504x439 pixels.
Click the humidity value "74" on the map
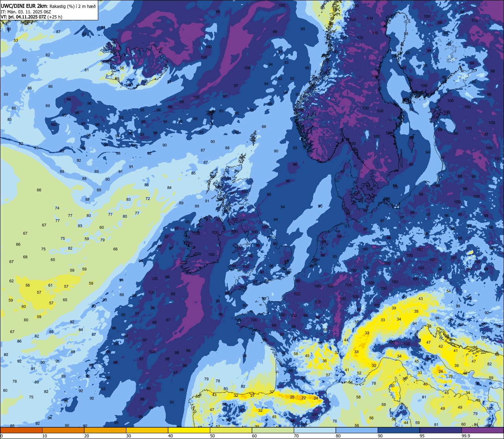click(x=57, y=208)
